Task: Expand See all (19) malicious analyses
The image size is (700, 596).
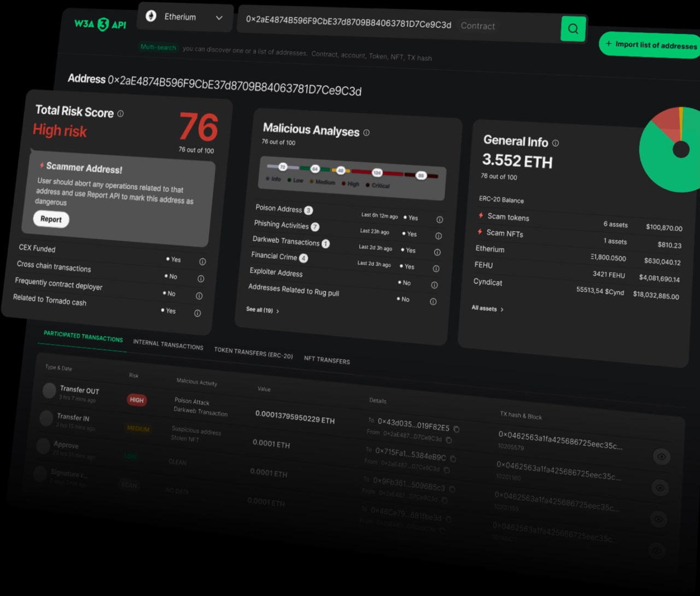Action: (x=262, y=310)
